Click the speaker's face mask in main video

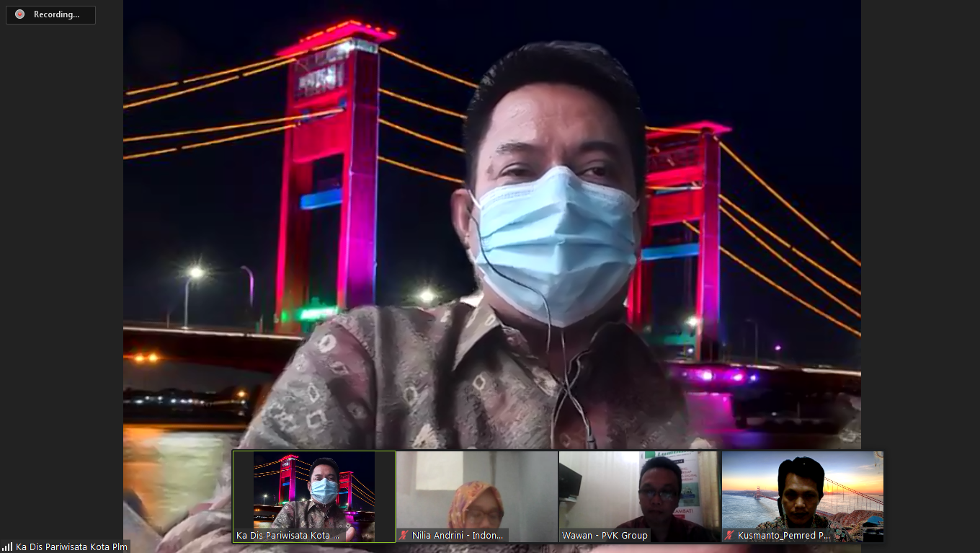click(x=555, y=242)
